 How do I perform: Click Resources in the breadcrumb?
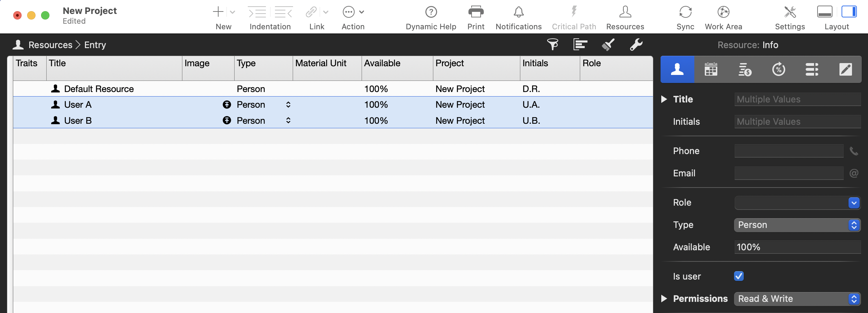(x=50, y=45)
